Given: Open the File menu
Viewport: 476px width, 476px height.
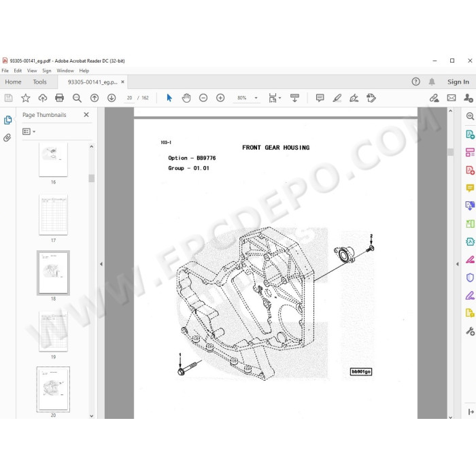Looking at the screenshot, I should 5,71.
